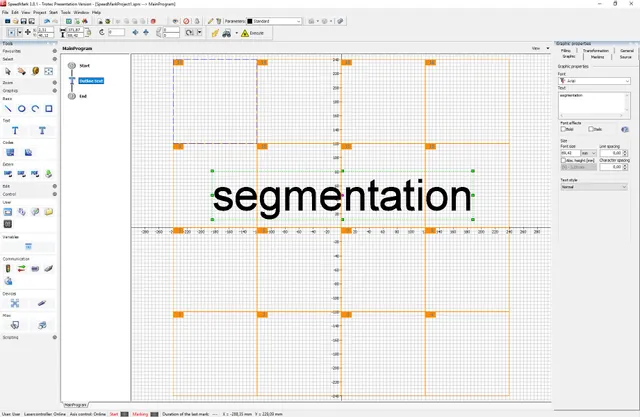Toggle the Abs. height [mm] checkbox
The image size is (640, 417).
click(x=563, y=160)
